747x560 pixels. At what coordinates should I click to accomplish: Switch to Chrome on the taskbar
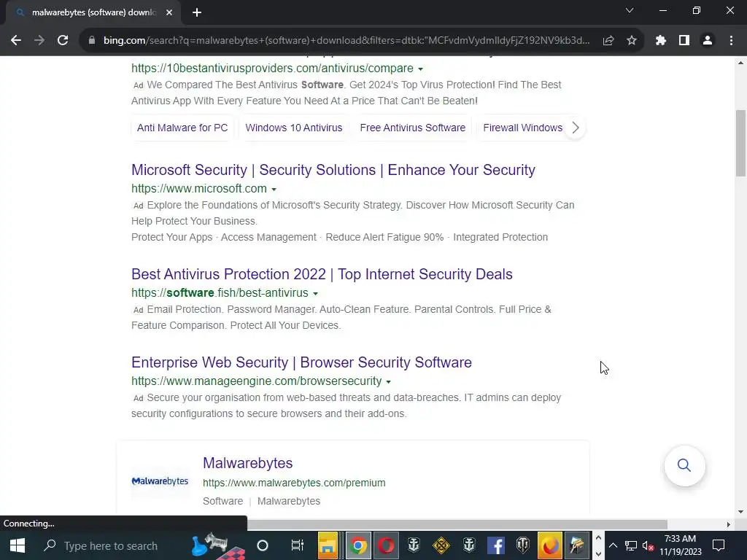tap(358, 545)
